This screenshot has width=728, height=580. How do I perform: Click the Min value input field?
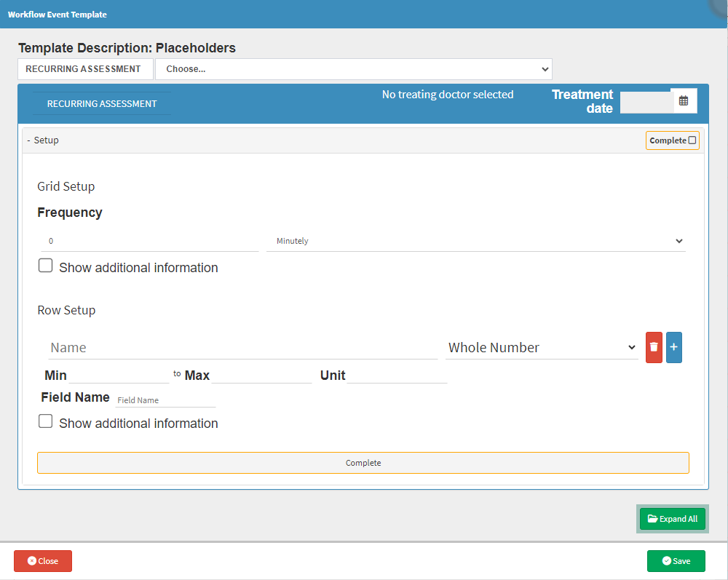118,376
